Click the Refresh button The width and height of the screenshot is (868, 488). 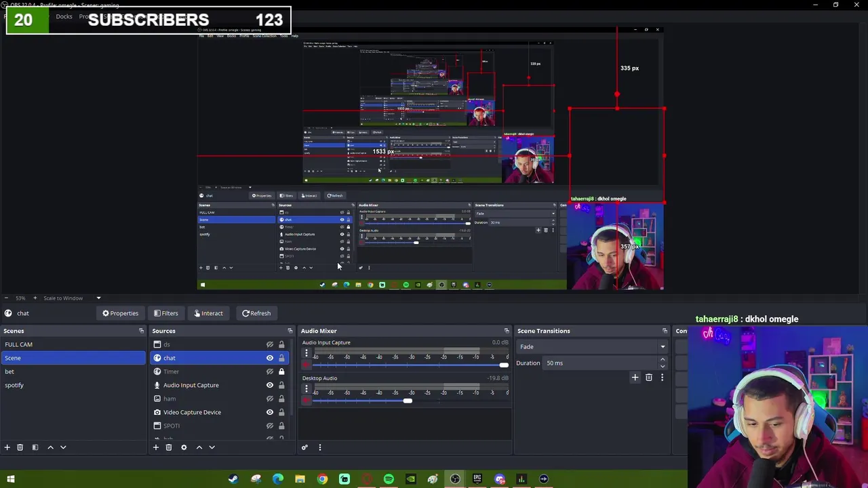(256, 313)
